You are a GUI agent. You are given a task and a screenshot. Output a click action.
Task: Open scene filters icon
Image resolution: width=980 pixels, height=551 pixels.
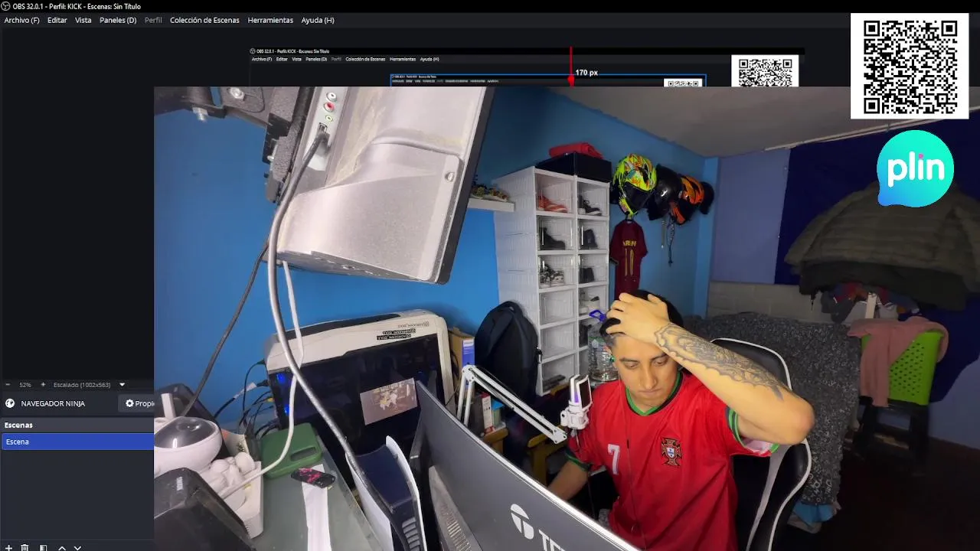[x=44, y=548]
